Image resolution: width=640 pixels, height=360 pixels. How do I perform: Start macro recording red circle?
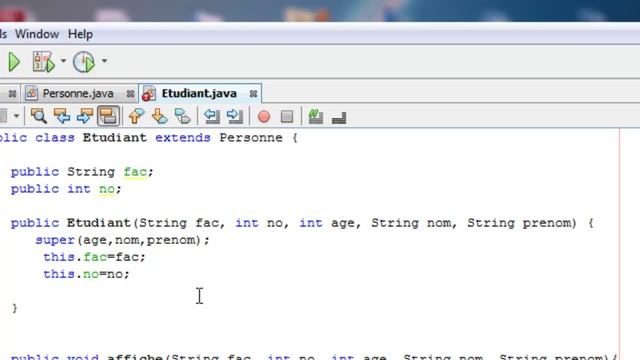pos(264,117)
